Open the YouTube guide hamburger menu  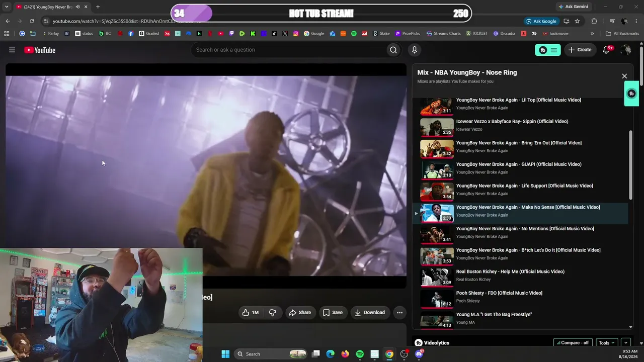(x=12, y=50)
